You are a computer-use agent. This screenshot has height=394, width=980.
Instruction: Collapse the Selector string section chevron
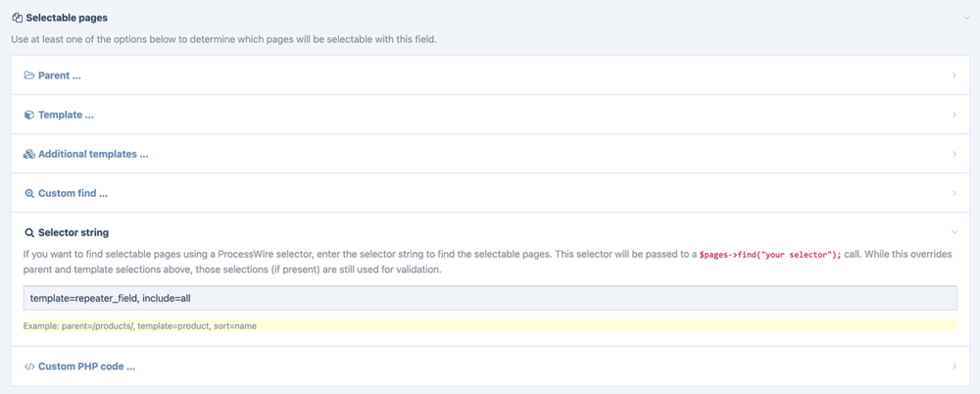point(955,232)
